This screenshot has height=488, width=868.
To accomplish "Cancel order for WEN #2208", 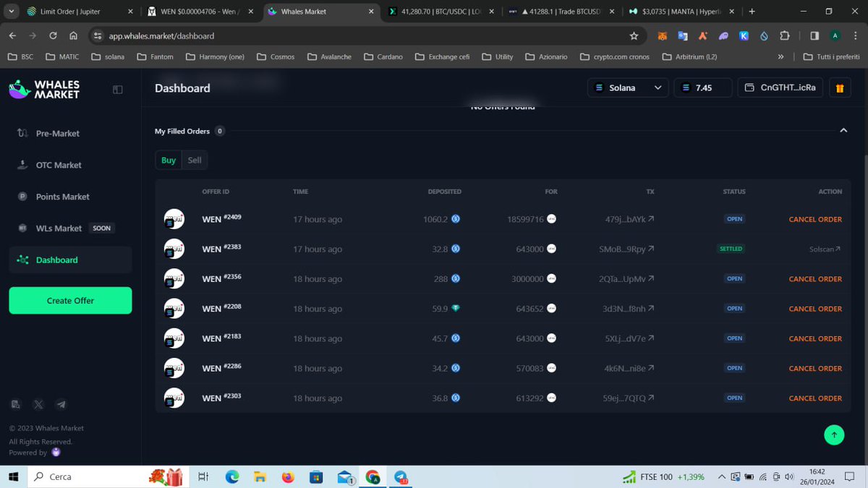I will tap(815, 309).
